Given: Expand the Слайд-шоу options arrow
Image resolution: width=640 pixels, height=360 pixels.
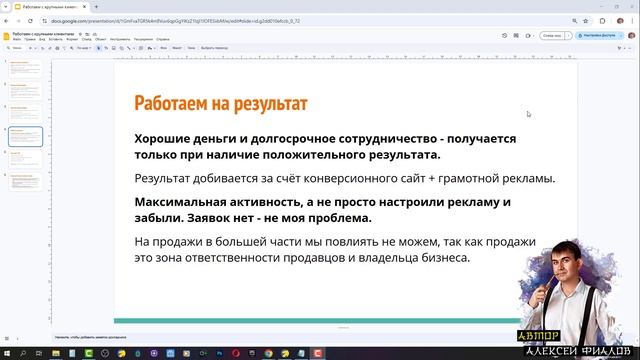Looking at the screenshot, I should click(569, 36).
